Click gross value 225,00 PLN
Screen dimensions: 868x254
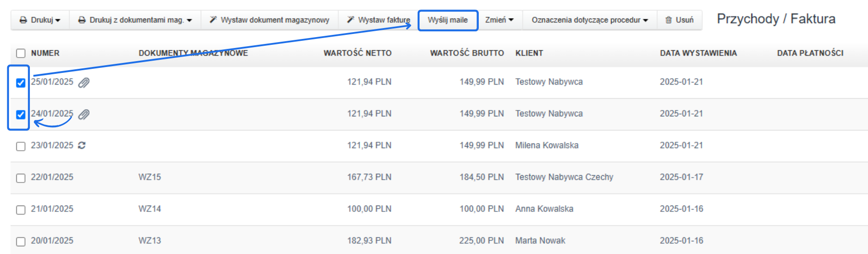(x=482, y=240)
